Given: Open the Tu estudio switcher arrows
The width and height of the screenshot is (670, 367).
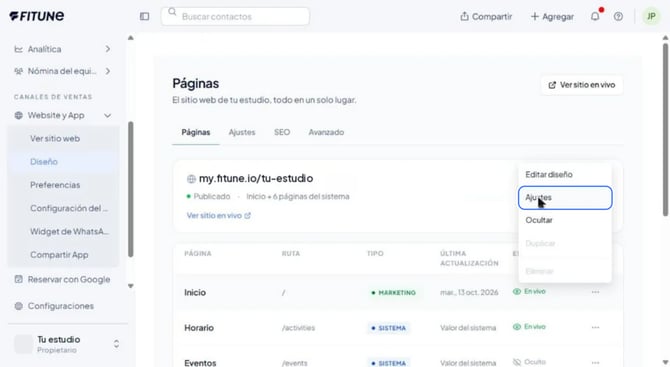Looking at the screenshot, I should pos(116,344).
